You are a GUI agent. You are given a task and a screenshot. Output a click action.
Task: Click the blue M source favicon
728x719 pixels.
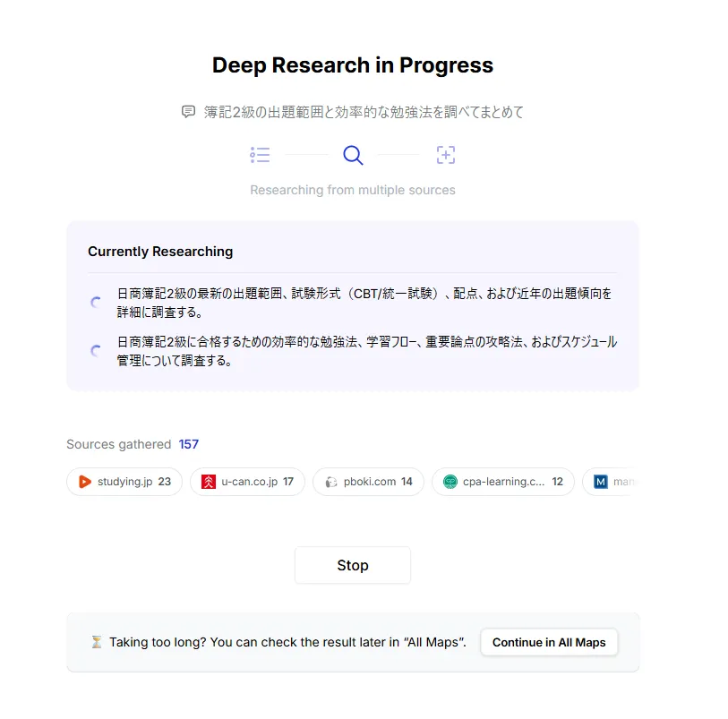tap(601, 482)
